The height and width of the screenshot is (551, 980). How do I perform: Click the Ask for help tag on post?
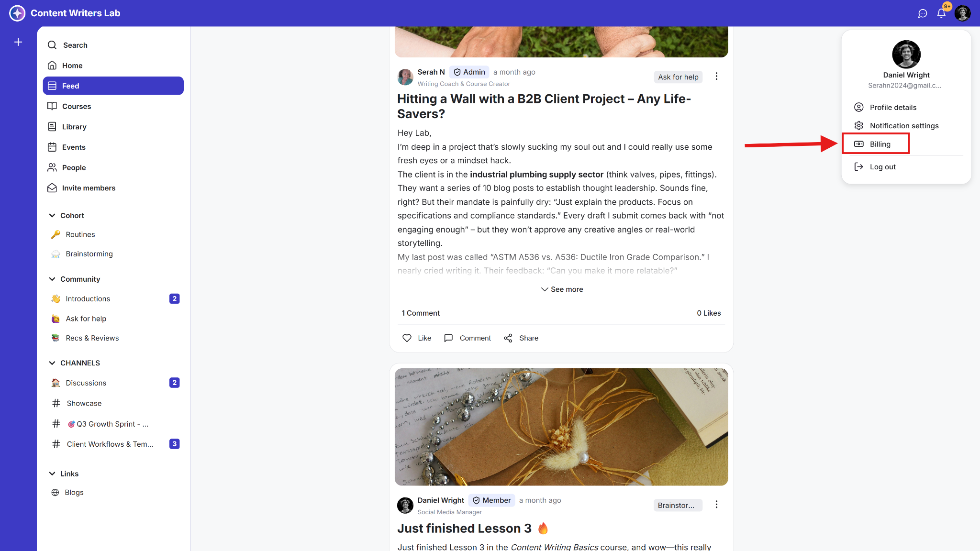pos(678,77)
